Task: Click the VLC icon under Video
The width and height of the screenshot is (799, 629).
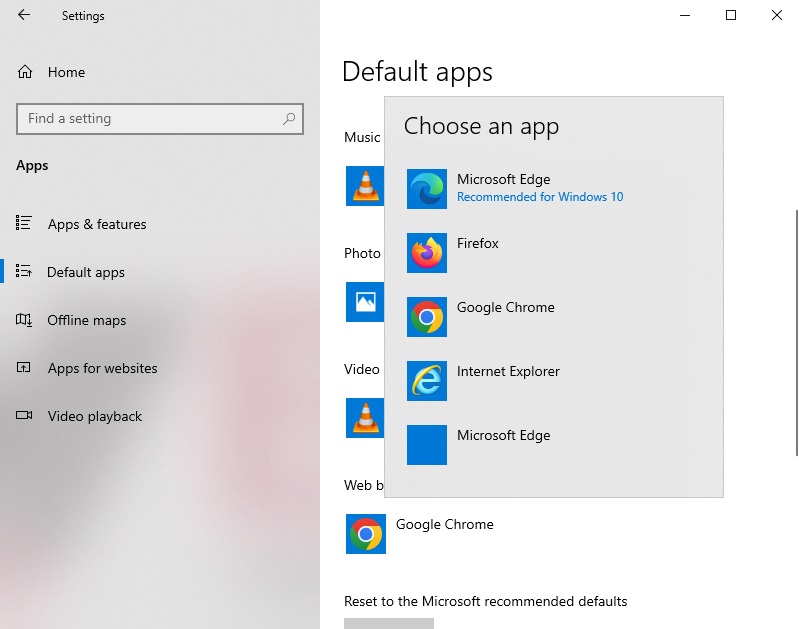Action: [365, 418]
